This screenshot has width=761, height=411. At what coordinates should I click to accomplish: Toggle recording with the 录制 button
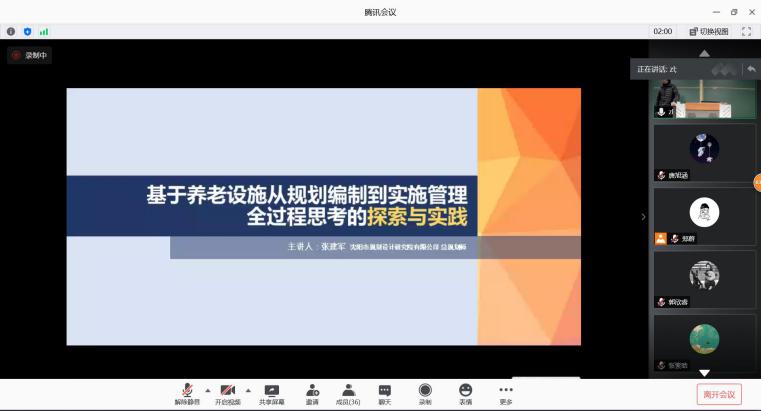[x=425, y=393]
